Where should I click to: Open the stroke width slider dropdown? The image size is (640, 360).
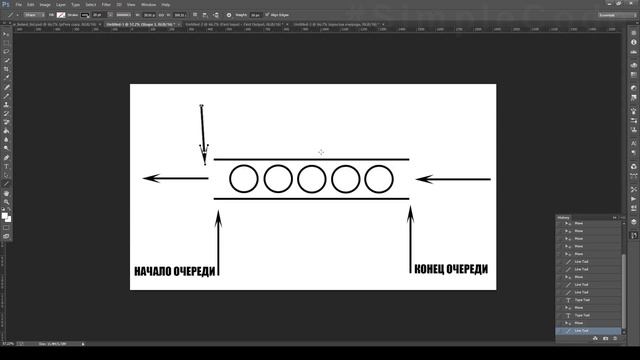(110, 15)
